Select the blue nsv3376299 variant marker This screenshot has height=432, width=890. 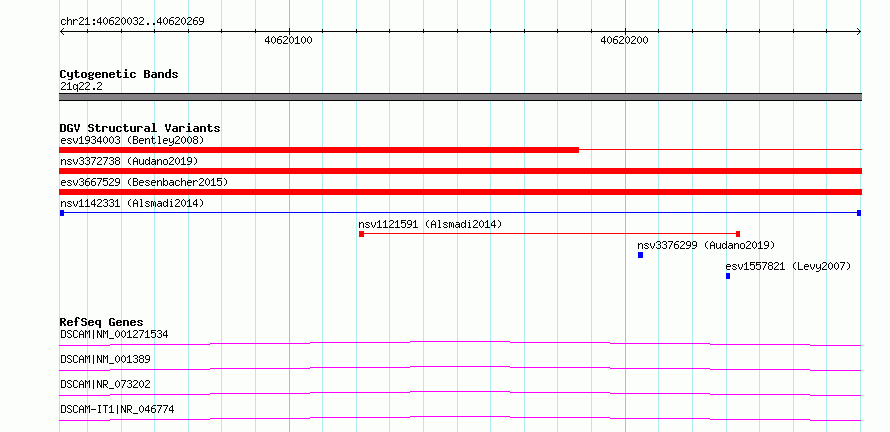click(x=640, y=255)
